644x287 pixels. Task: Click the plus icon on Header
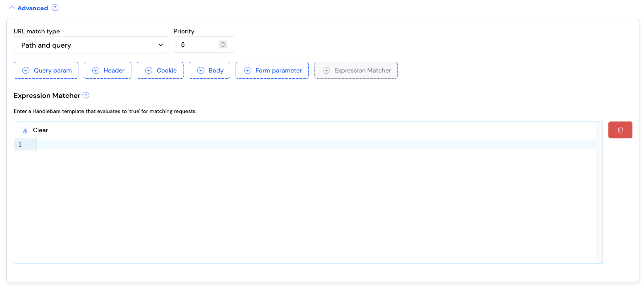pyautogui.click(x=96, y=70)
